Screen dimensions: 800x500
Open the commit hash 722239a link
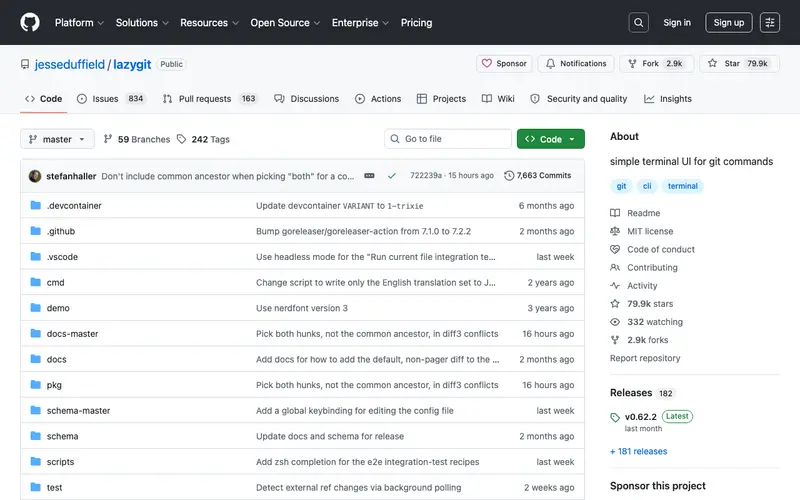click(x=426, y=176)
